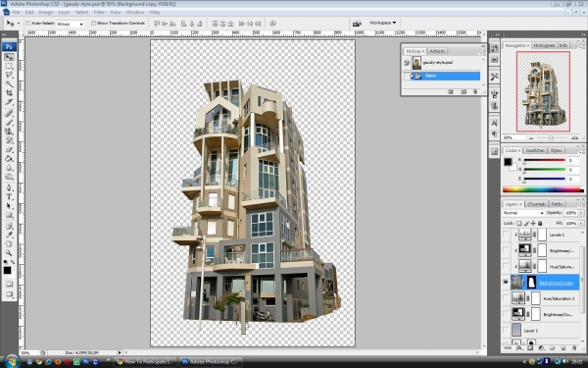This screenshot has height=368, width=588.
Task: Switch to the Swatches tab
Action: pyautogui.click(x=535, y=150)
